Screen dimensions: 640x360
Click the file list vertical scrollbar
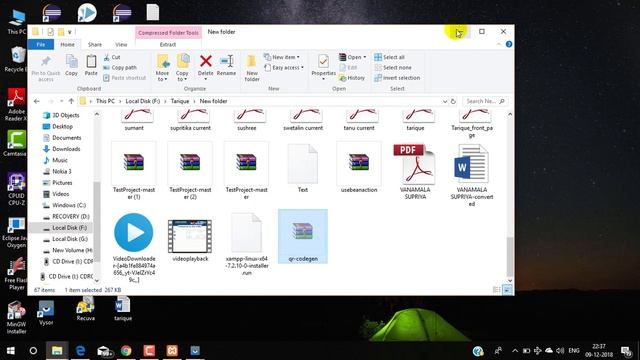click(x=510, y=257)
